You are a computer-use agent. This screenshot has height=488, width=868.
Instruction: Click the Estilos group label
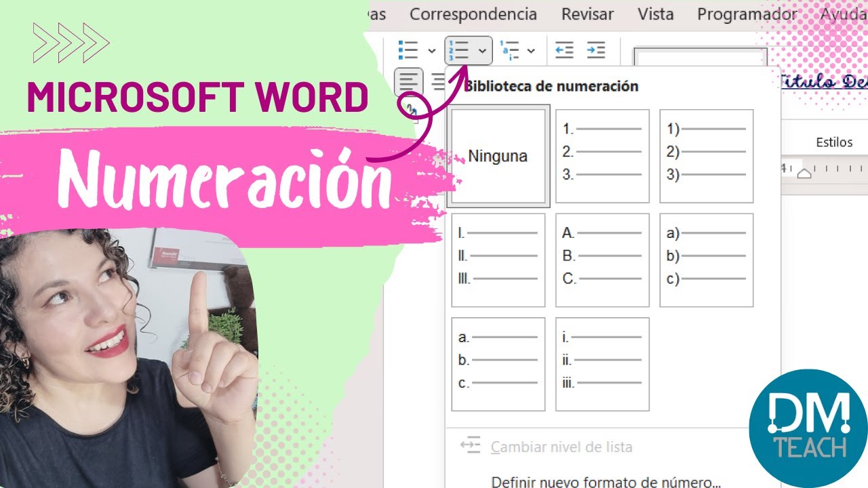point(834,142)
